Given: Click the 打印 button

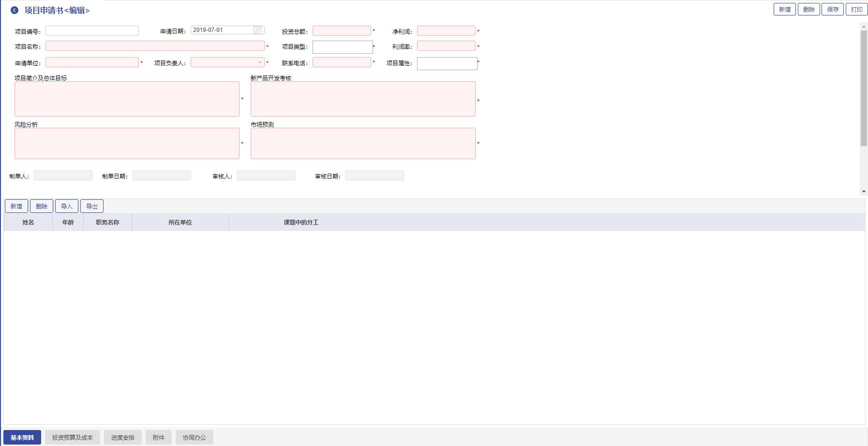Looking at the screenshot, I should [856, 10].
